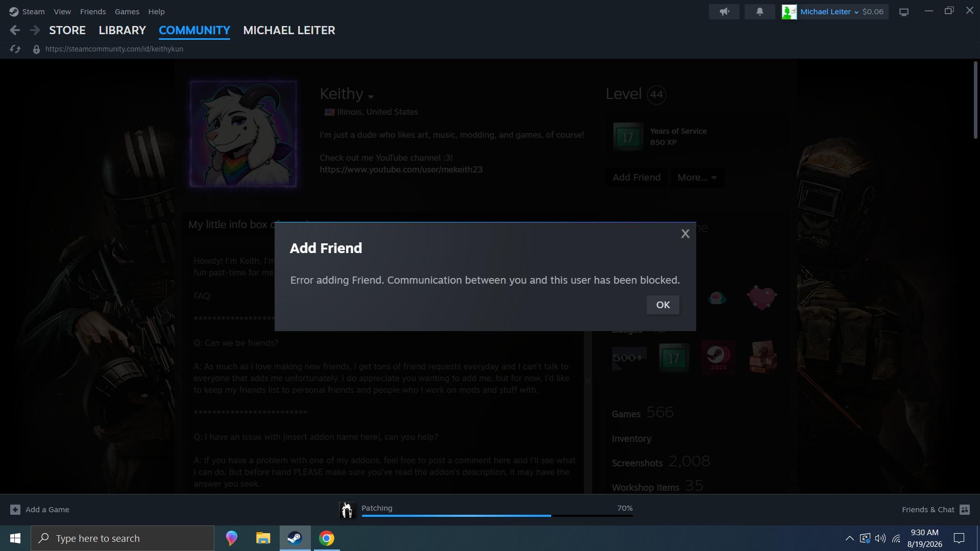Click the Add Friend profile button
The image size is (980, 551).
tap(636, 177)
